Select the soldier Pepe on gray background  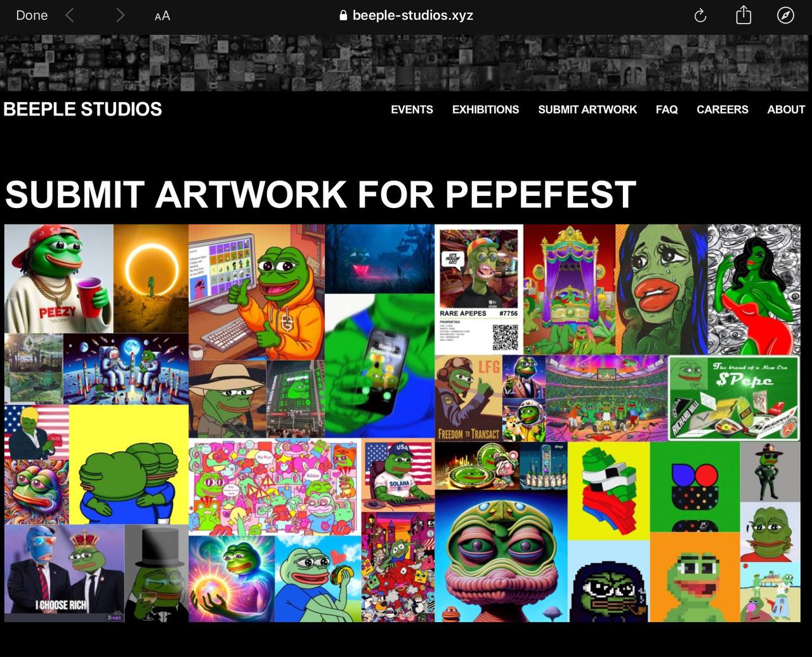[770, 471]
